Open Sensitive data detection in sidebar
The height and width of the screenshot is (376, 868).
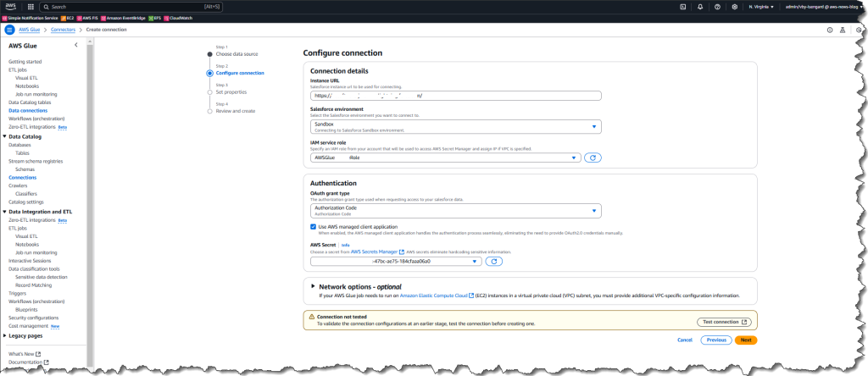[x=42, y=277]
